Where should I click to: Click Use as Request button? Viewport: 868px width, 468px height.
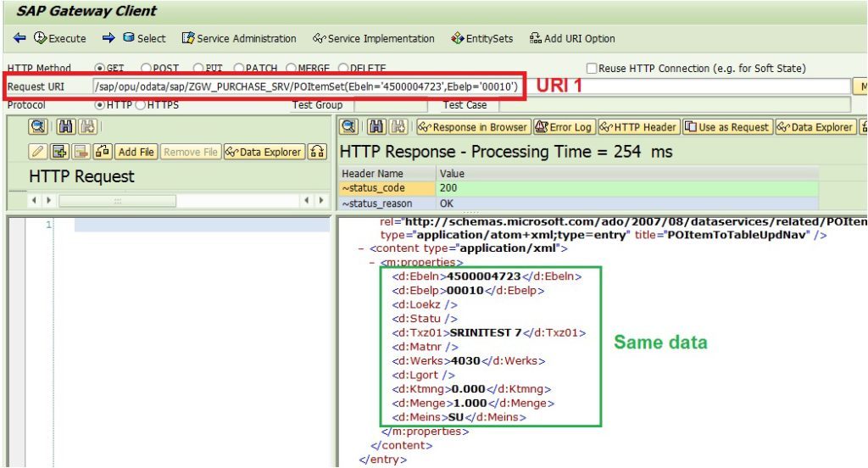(x=727, y=127)
